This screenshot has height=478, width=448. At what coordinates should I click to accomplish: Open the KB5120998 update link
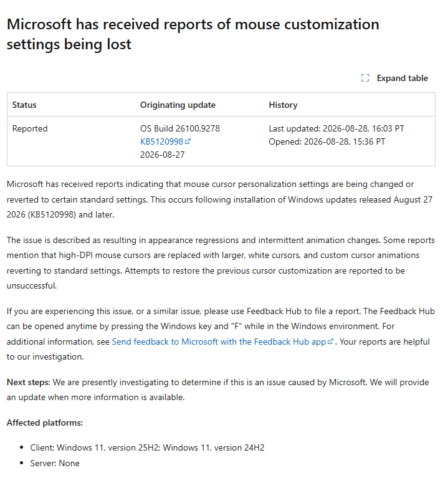point(161,141)
